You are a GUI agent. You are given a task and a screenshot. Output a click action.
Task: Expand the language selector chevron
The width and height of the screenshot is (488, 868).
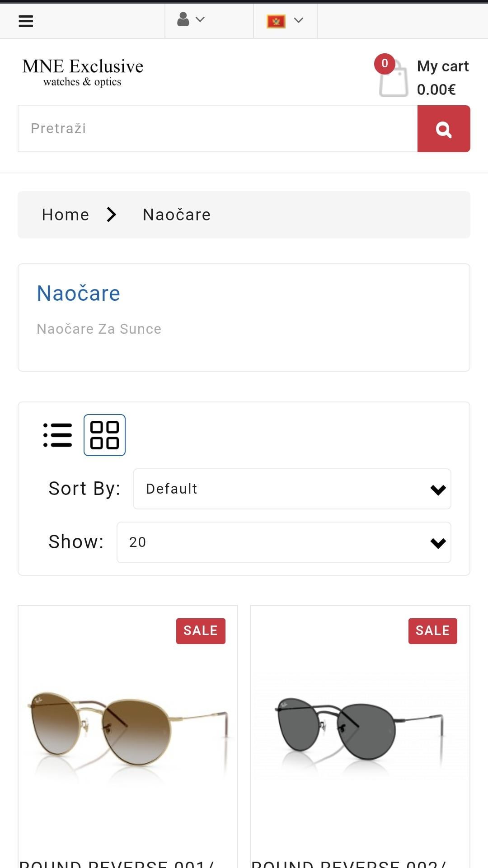pos(298,20)
